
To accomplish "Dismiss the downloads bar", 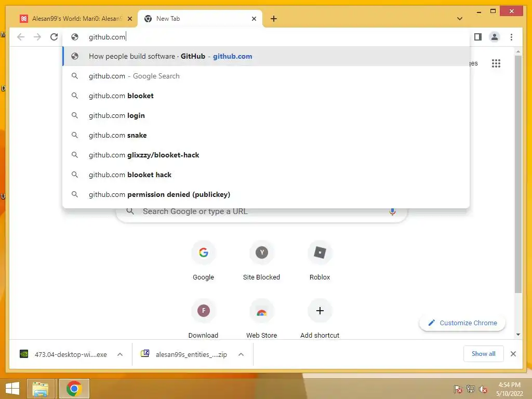I will coord(513,354).
